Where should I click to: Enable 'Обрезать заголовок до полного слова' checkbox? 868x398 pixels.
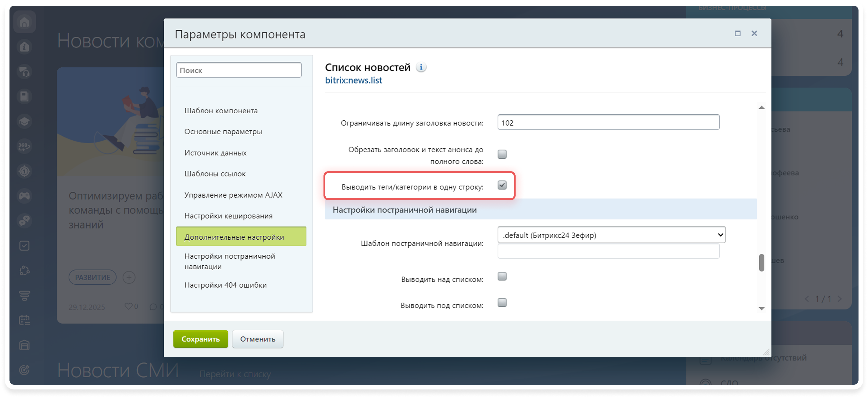502,154
